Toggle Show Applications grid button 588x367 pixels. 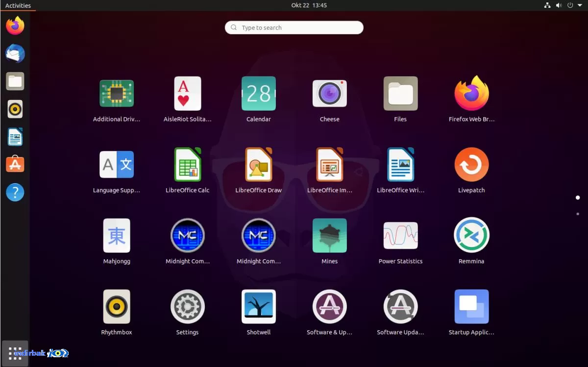(15, 353)
